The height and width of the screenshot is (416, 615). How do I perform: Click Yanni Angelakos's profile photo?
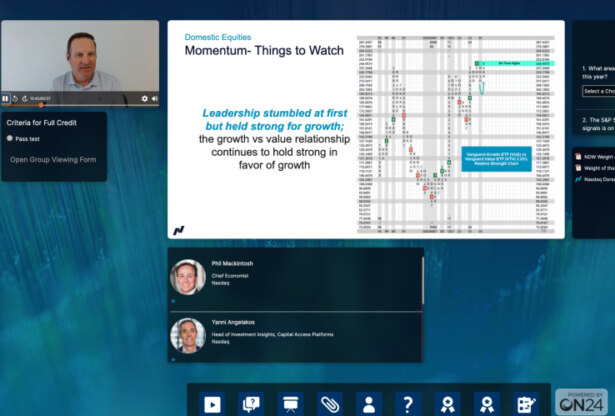(188, 336)
